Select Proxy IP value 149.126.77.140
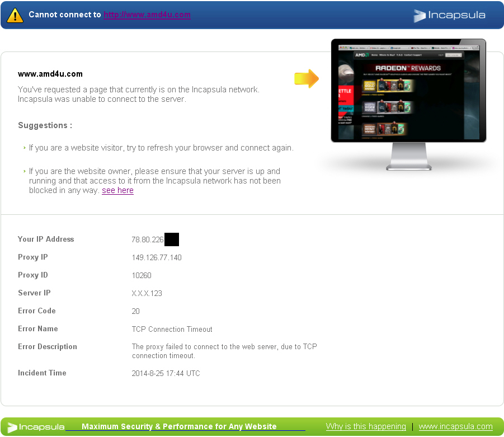504x437 pixels. coord(157,257)
